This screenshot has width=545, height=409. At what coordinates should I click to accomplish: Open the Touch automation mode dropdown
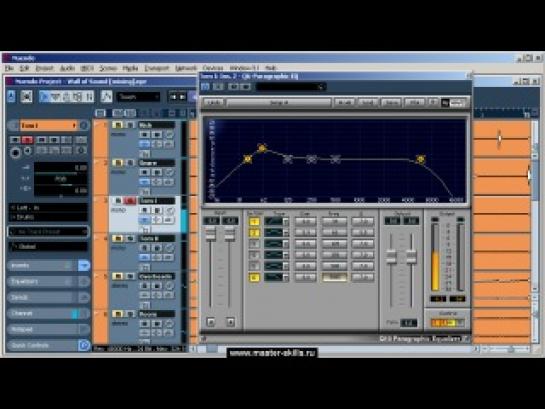pyautogui.click(x=139, y=97)
